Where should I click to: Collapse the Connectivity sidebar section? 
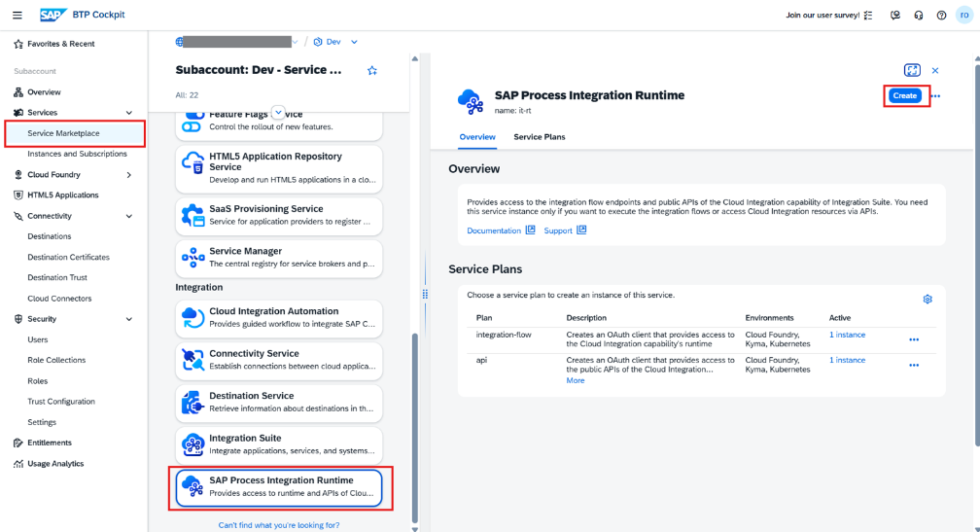point(129,216)
